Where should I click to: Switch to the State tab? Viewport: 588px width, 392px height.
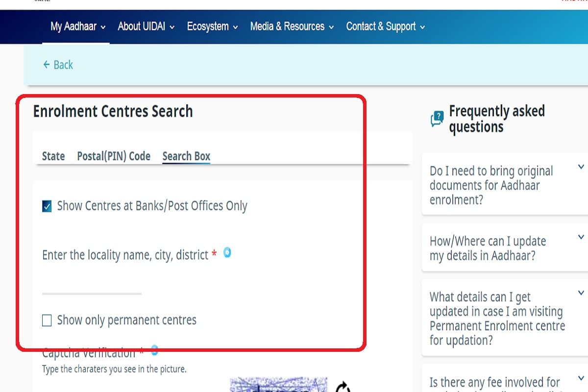pos(53,156)
